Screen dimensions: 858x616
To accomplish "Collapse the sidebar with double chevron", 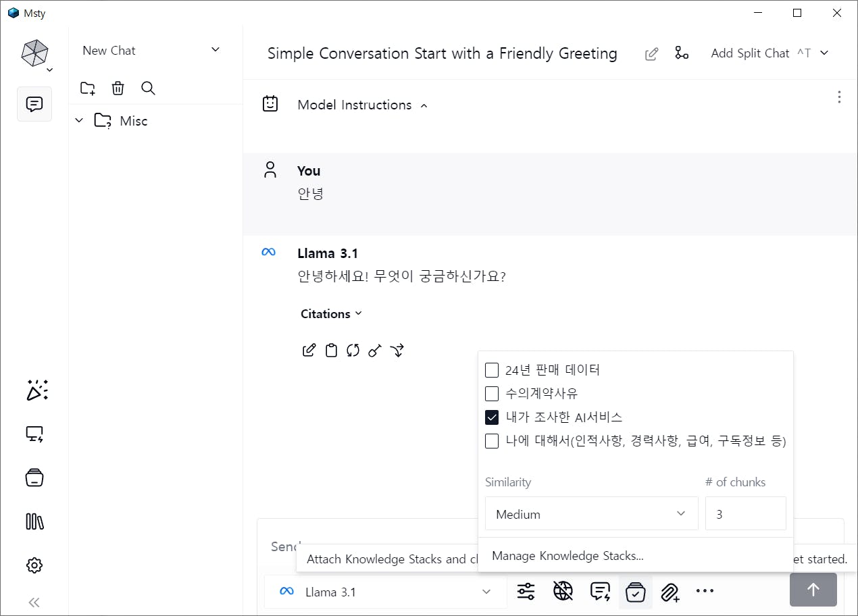I will pos(34,602).
